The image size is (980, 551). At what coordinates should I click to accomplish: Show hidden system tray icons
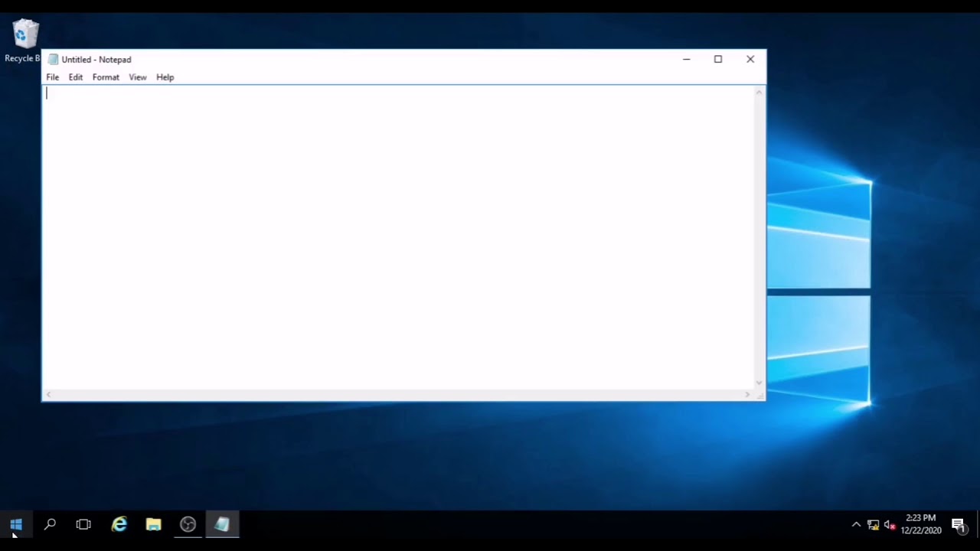click(856, 524)
